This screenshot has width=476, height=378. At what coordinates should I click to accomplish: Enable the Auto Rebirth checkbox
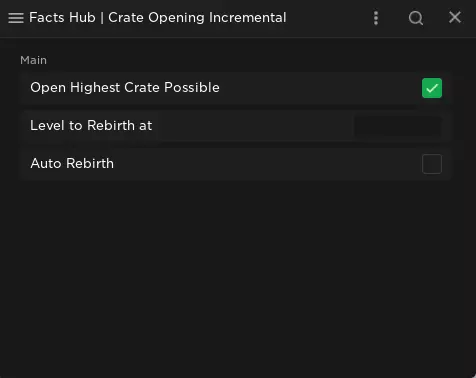(432, 164)
